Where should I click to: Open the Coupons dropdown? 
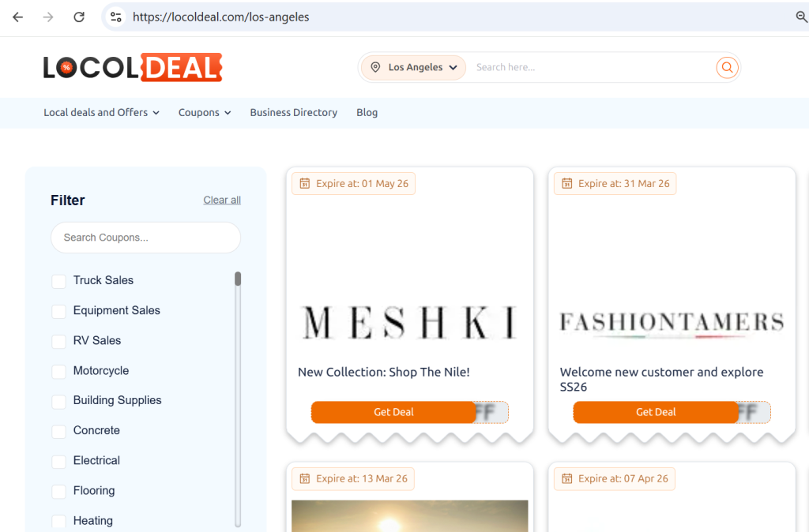204,112
